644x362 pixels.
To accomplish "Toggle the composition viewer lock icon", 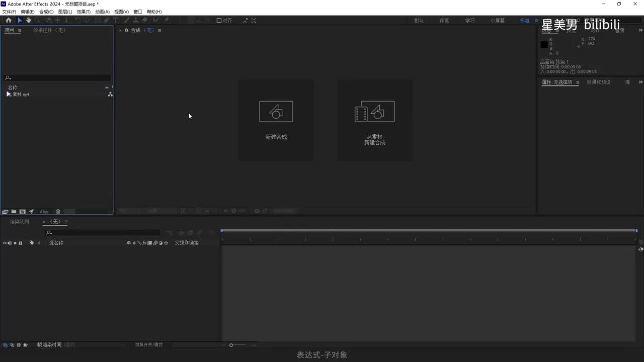I will click(126, 30).
